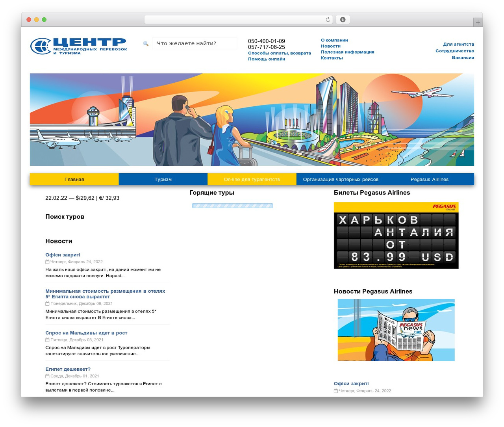Click the magnifier search icon
Screen dimensions: 504x427
146,44
